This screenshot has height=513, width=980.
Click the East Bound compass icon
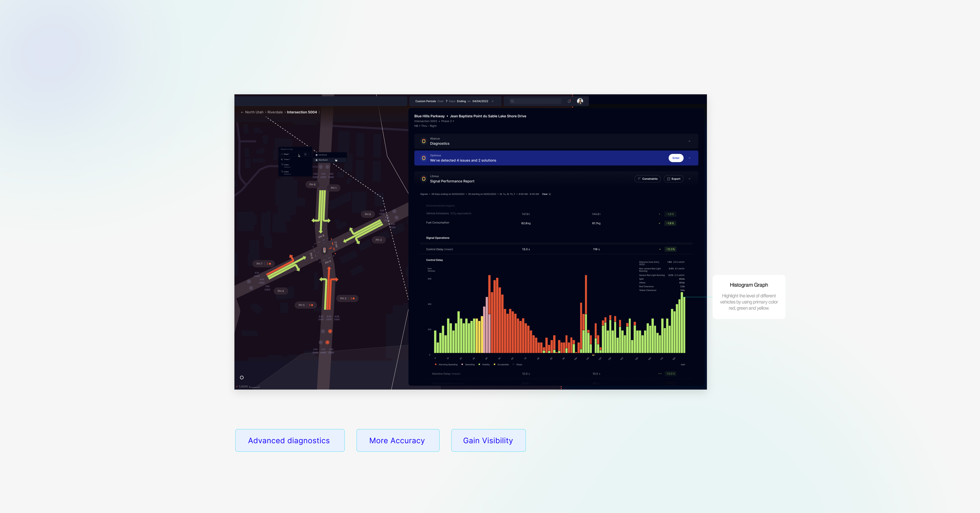[x=316, y=155]
